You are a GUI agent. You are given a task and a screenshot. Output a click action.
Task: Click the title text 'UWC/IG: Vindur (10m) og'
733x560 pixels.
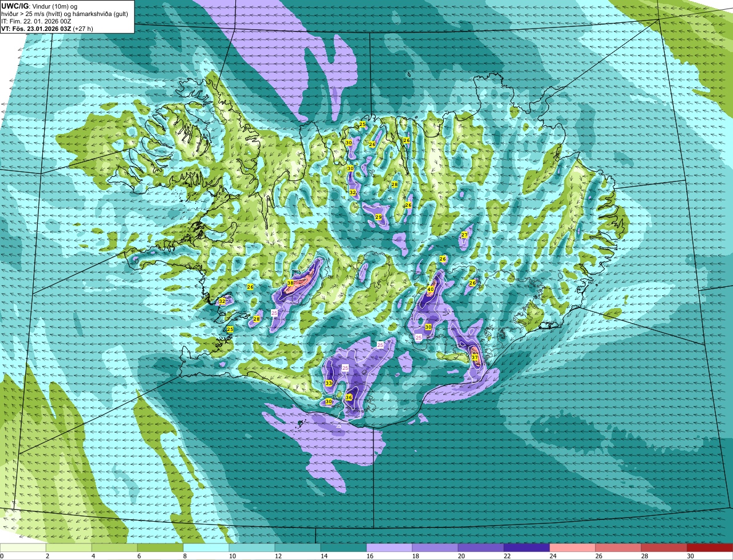[40, 6]
